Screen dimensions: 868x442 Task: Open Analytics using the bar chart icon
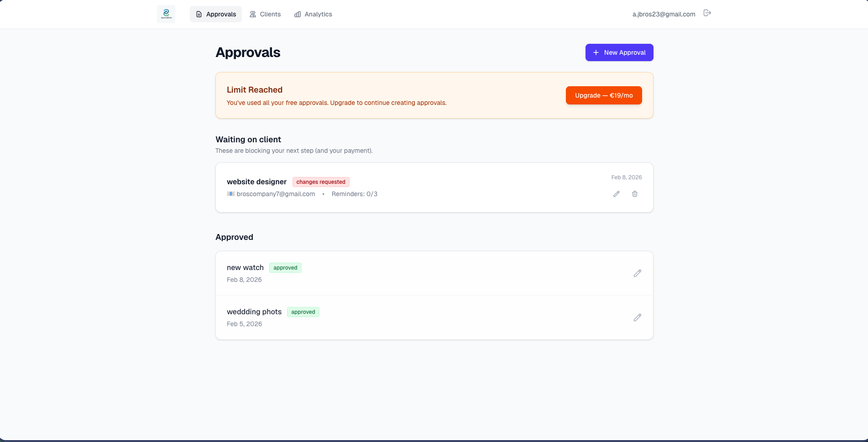pos(298,14)
